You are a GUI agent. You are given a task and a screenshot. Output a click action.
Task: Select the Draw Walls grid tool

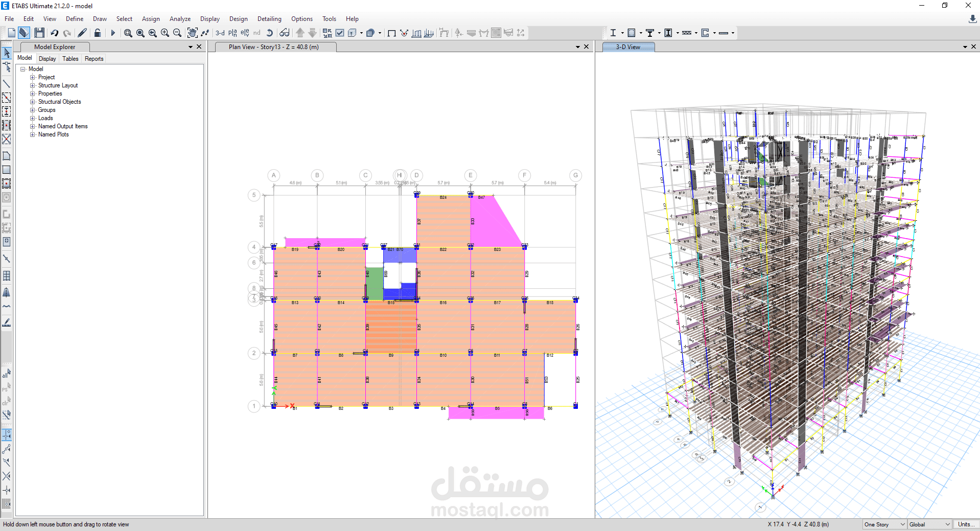pos(7,275)
